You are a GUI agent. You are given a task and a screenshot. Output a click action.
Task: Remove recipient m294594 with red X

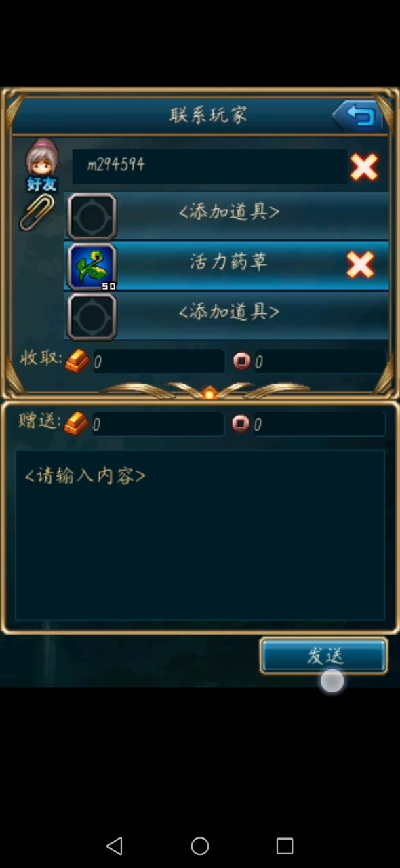coord(364,167)
